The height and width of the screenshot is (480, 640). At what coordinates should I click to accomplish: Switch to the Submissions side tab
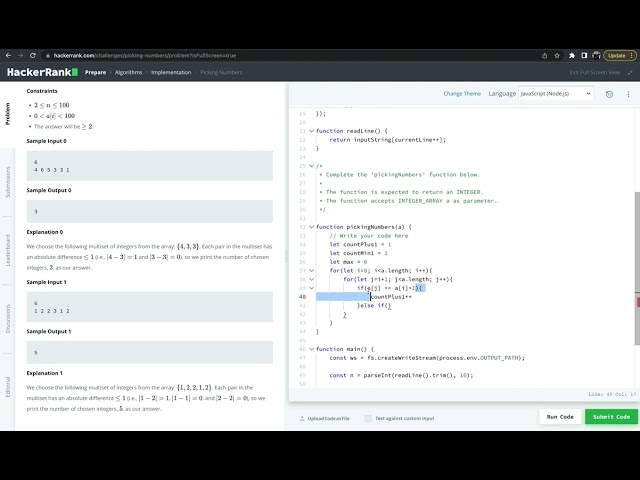pos(7,182)
